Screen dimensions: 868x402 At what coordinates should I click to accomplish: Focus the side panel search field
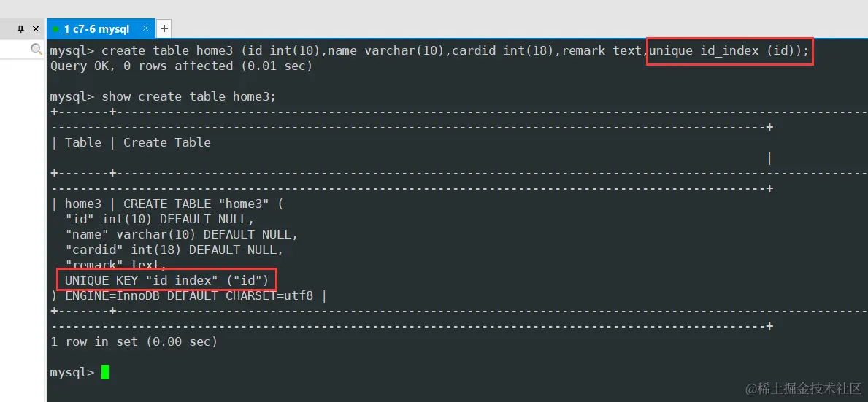click(x=15, y=49)
